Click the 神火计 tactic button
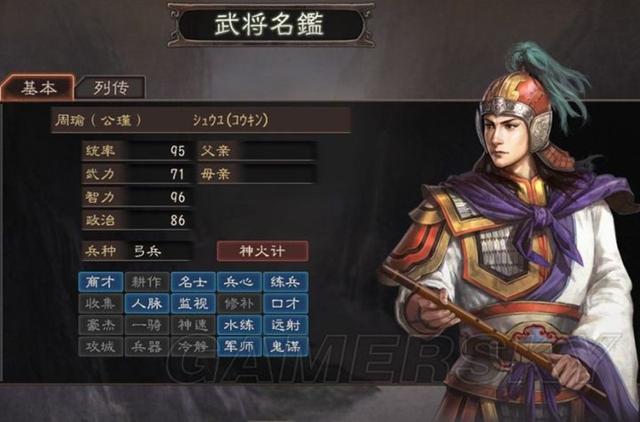640x422 pixels. pos(262,251)
